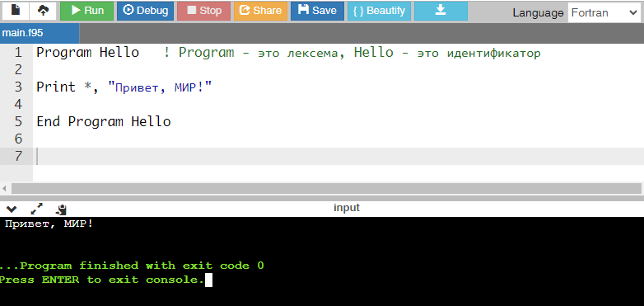Viewport: 644px width, 306px height.
Task: Save the project using the Save button
Action: pyautogui.click(x=317, y=11)
